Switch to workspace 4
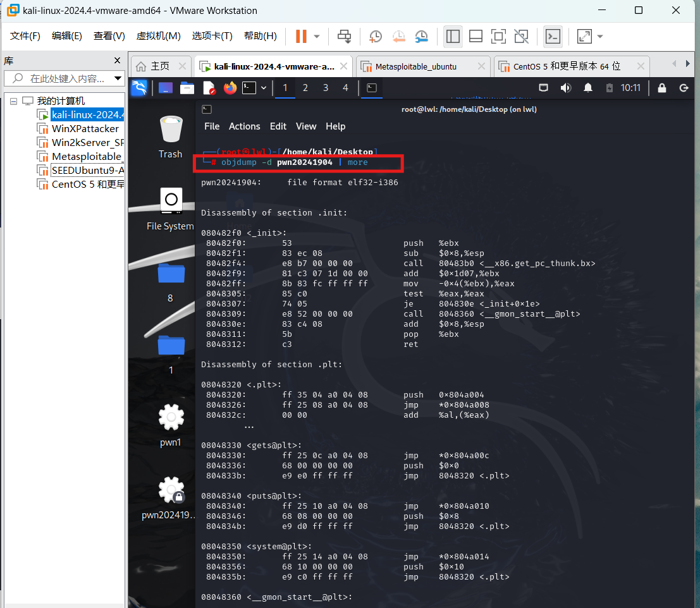 point(345,88)
